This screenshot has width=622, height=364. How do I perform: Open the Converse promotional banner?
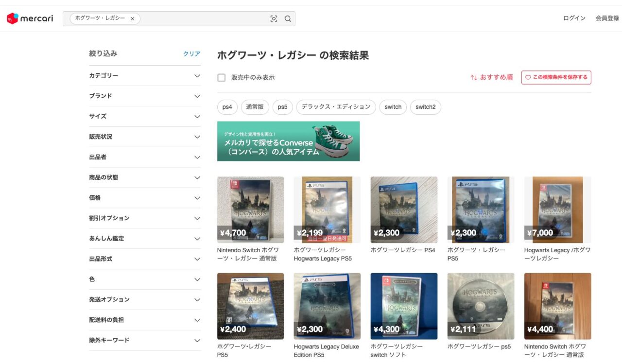[x=288, y=141]
